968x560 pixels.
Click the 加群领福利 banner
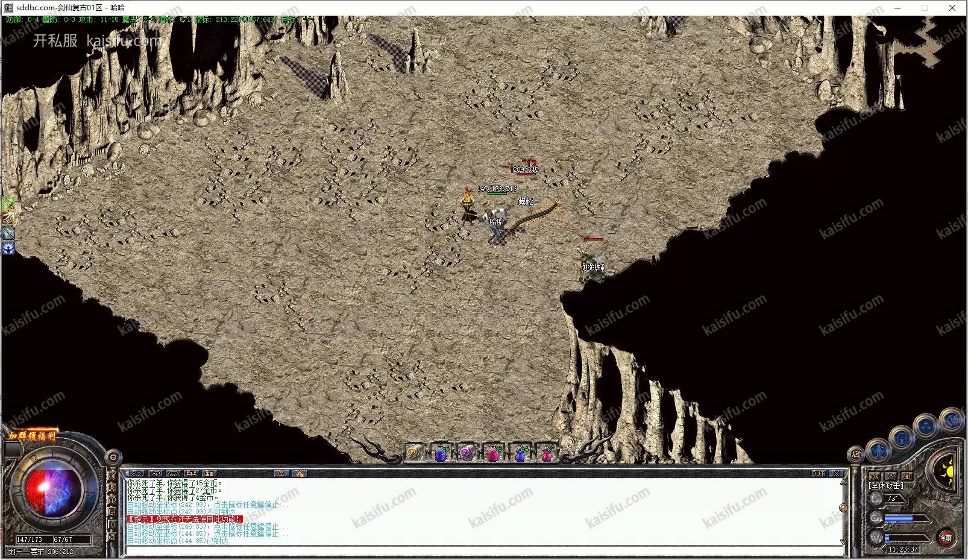[x=32, y=436]
